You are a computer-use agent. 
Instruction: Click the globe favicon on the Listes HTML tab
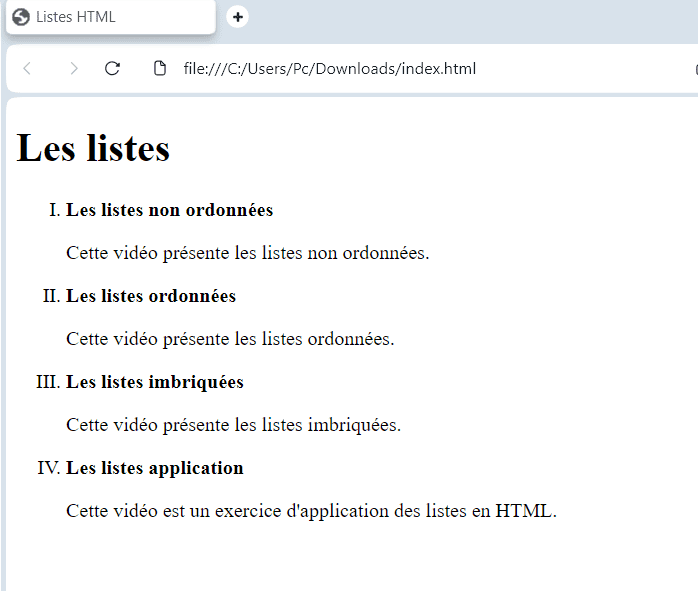21,17
